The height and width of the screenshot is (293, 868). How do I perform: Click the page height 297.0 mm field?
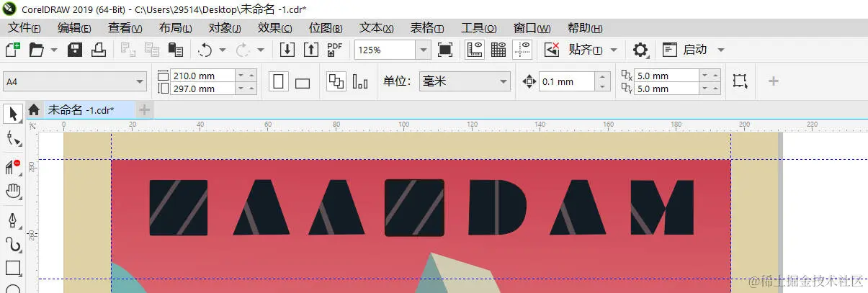click(203, 89)
